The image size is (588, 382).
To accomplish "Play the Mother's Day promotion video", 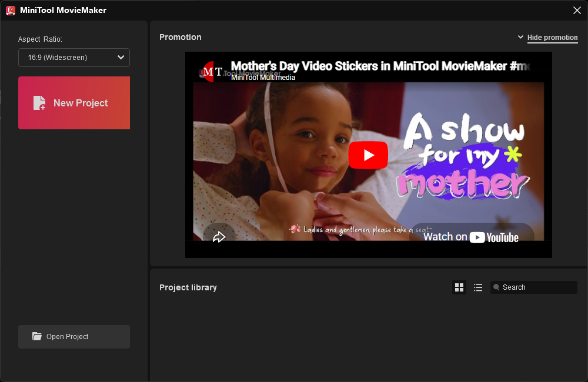I will [368, 155].
